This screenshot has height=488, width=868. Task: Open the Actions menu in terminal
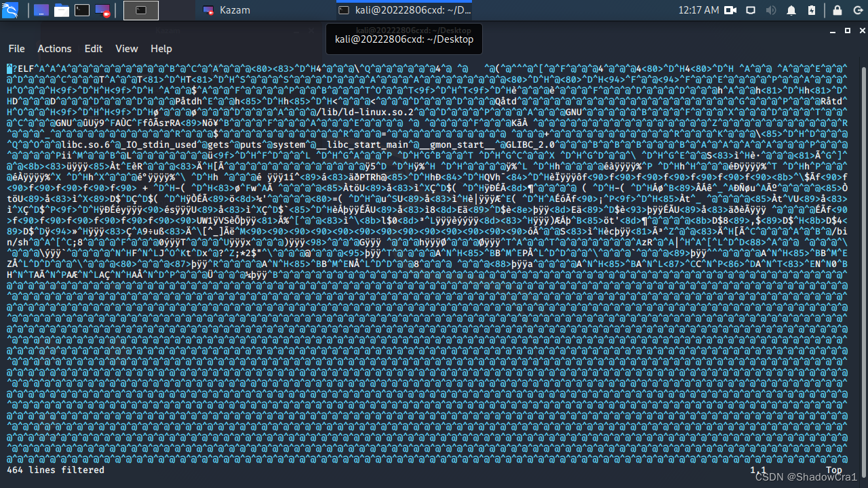(x=54, y=48)
